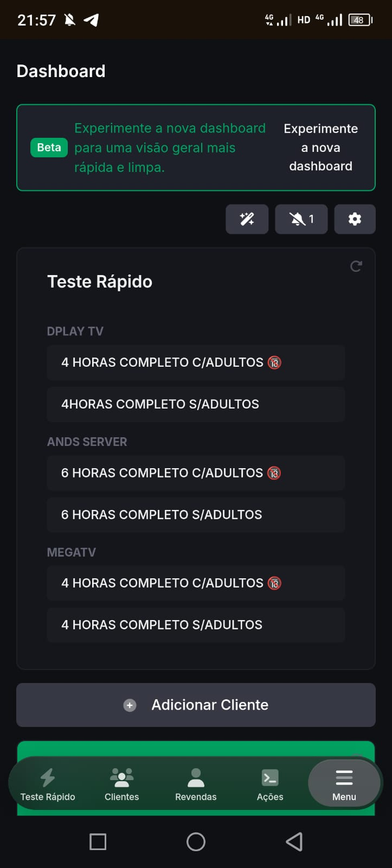Pick MEGATV 4 horas s/adultos test
The width and height of the screenshot is (392, 868).
pyautogui.click(x=196, y=625)
